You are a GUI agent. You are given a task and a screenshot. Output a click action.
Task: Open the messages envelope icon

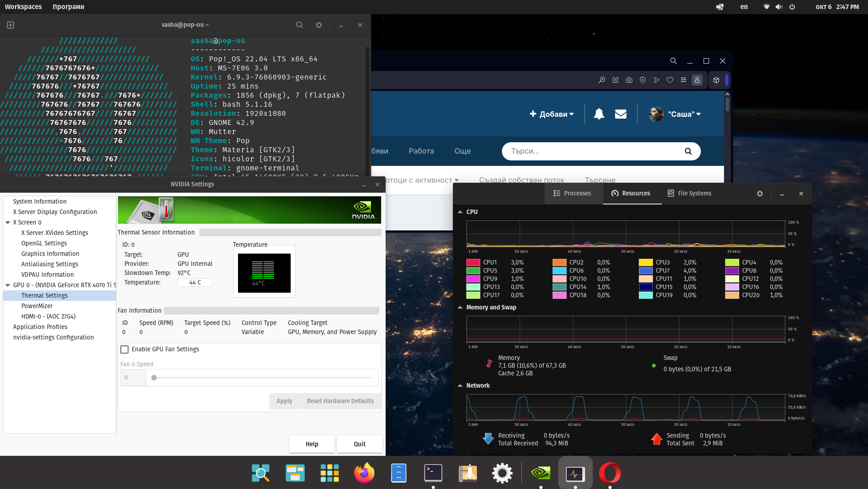pos(621,114)
